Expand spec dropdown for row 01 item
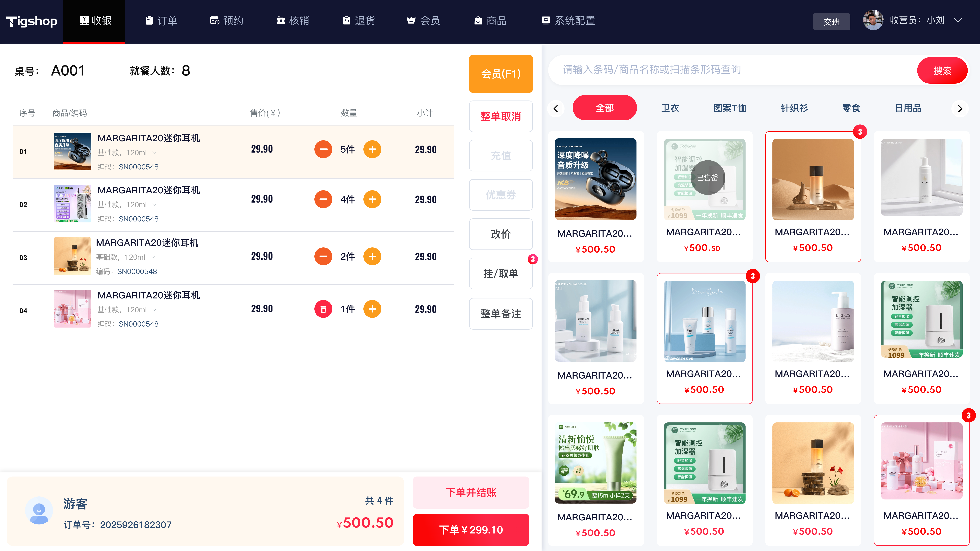Screen dimensions: 980x551 (x=154, y=153)
